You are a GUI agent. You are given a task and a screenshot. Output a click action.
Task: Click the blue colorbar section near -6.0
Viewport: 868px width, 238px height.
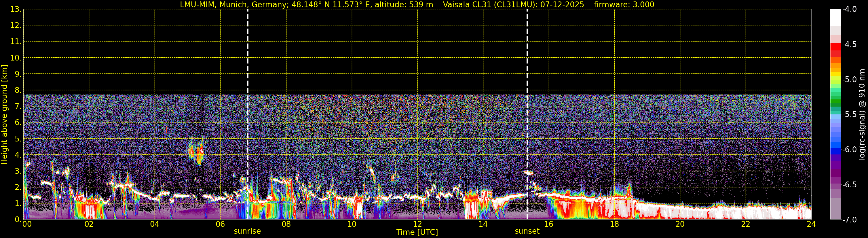point(835,149)
